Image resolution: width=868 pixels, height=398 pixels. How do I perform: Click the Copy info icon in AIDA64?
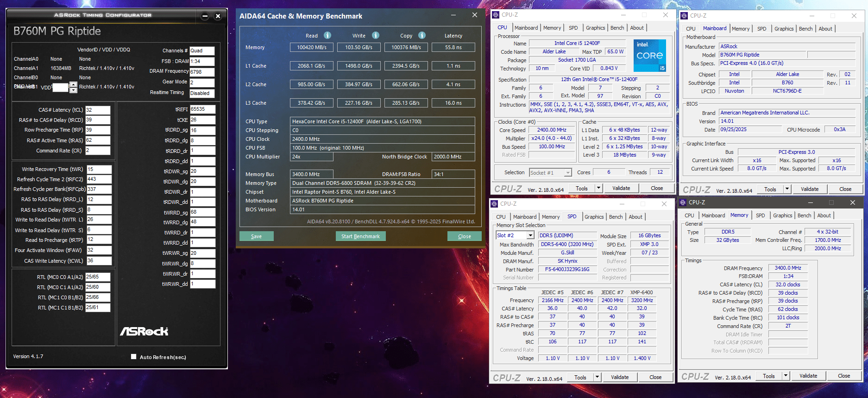[x=422, y=35]
